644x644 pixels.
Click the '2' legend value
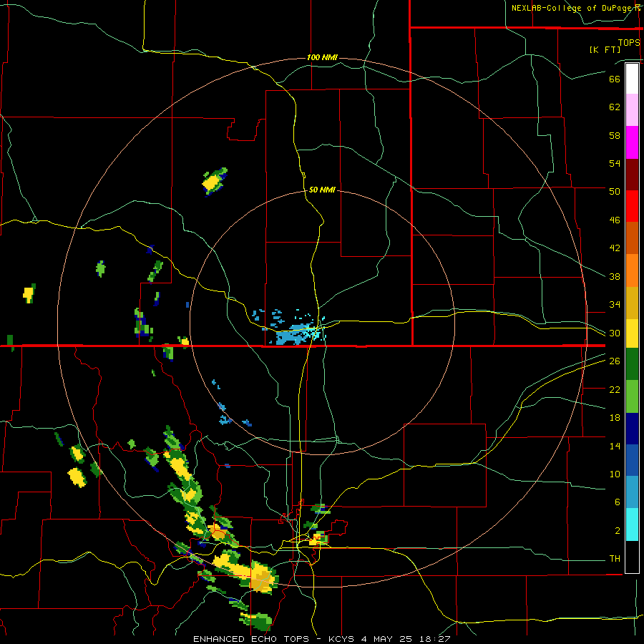(x=617, y=531)
